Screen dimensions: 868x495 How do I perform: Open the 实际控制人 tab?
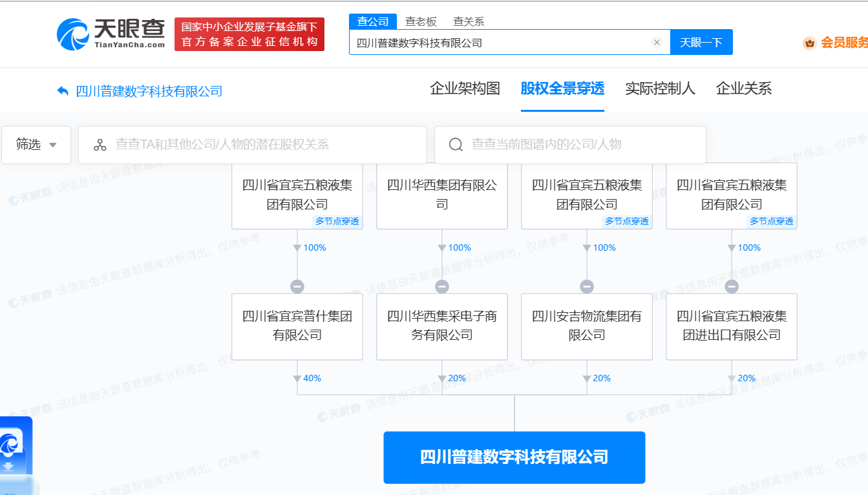tap(660, 89)
